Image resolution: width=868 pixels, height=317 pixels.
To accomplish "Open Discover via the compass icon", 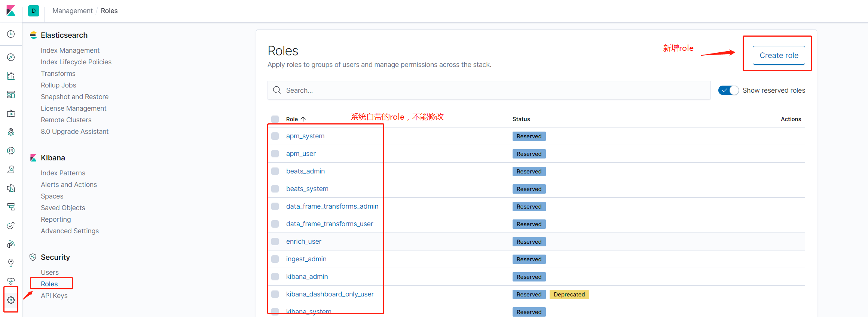I will pos(11,57).
